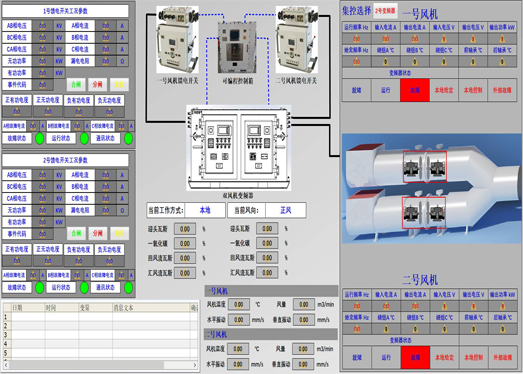Click the alarm table's right scroll arrow

tap(195, 365)
